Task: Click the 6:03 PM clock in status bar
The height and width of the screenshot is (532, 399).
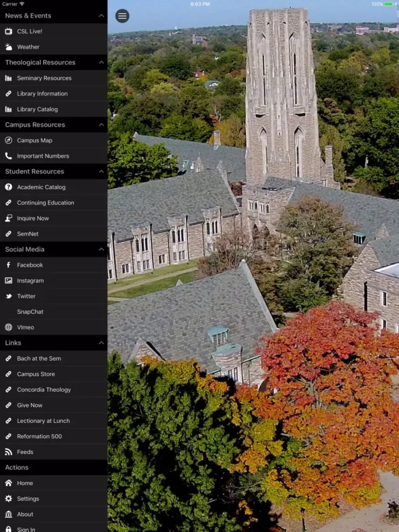Action: click(x=200, y=4)
